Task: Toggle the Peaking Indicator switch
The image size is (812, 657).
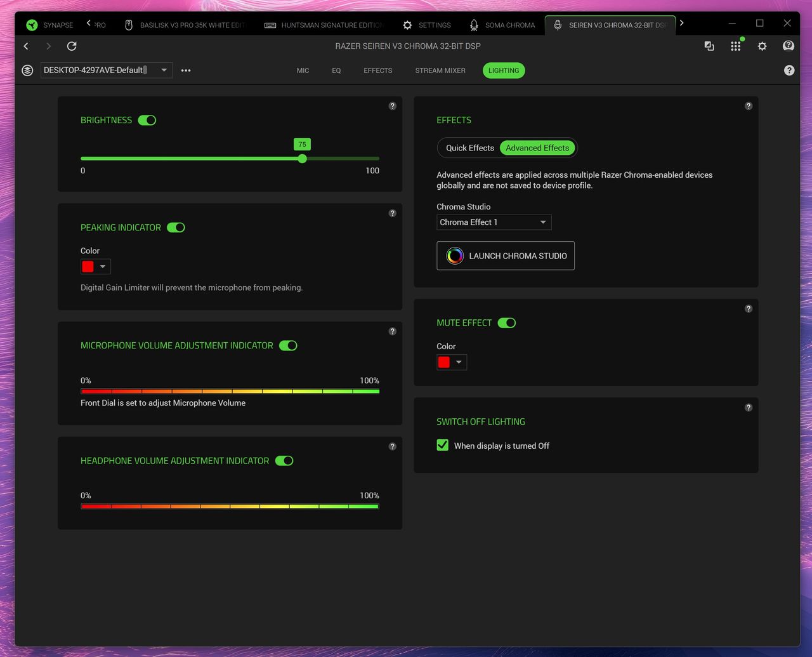Action: 176,227
